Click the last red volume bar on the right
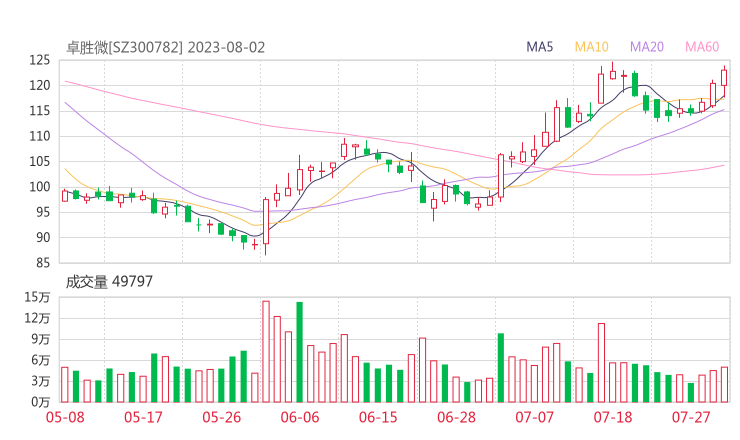This screenshot has width=740, height=440. [x=724, y=385]
